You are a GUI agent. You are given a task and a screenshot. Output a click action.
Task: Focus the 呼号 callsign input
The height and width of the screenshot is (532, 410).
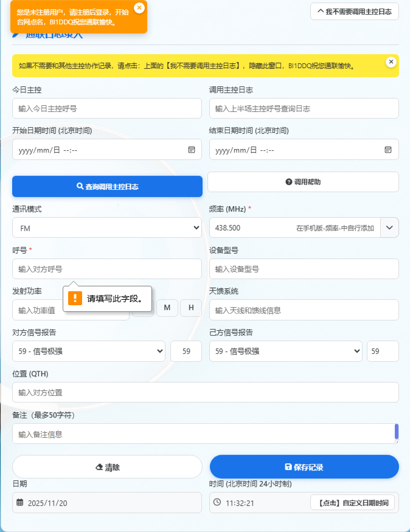click(x=107, y=269)
